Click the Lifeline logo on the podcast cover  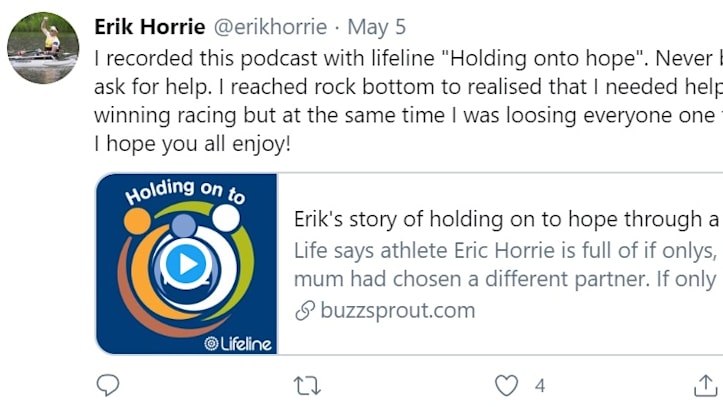tap(238, 344)
